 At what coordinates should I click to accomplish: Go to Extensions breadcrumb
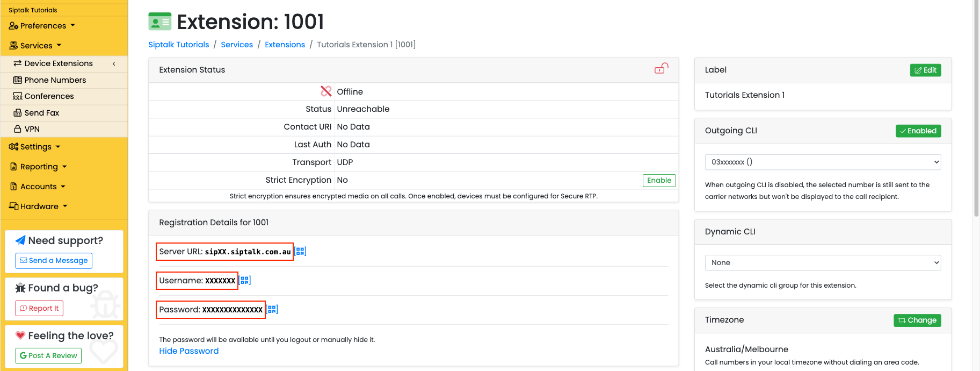pos(285,45)
